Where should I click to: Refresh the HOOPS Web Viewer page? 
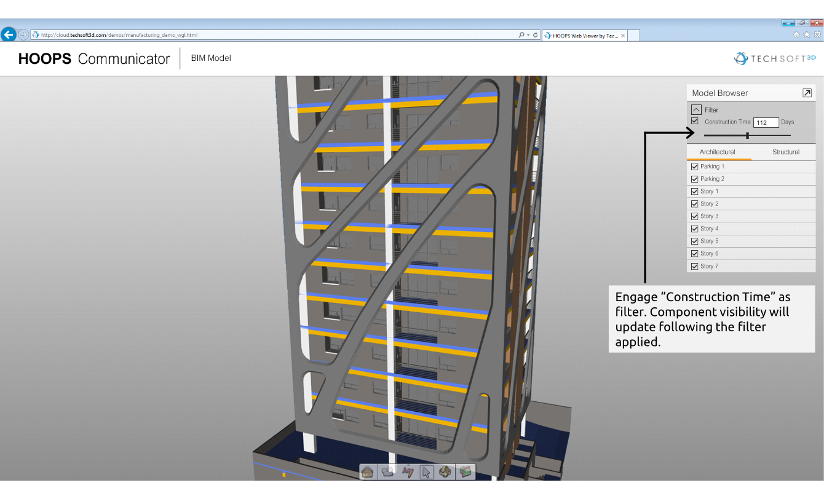[x=534, y=34]
